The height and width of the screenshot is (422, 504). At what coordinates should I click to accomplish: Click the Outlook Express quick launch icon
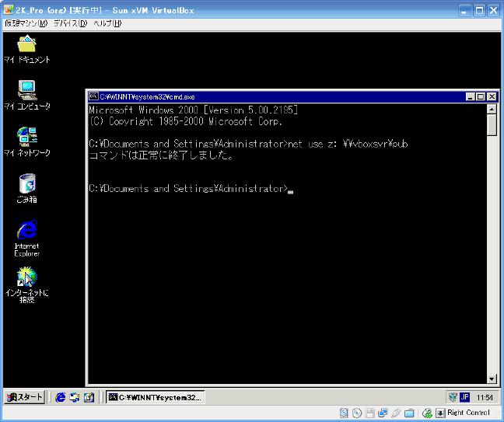tap(75, 398)
